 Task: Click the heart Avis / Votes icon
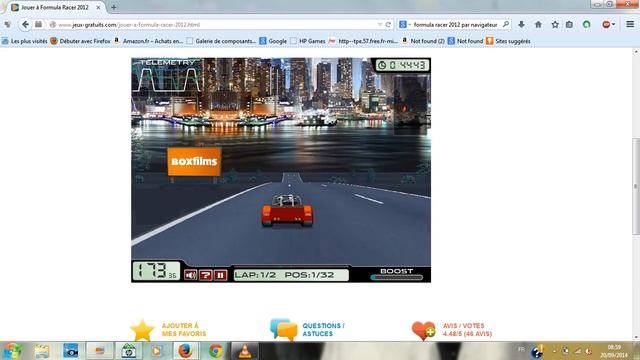coord(424,331)
